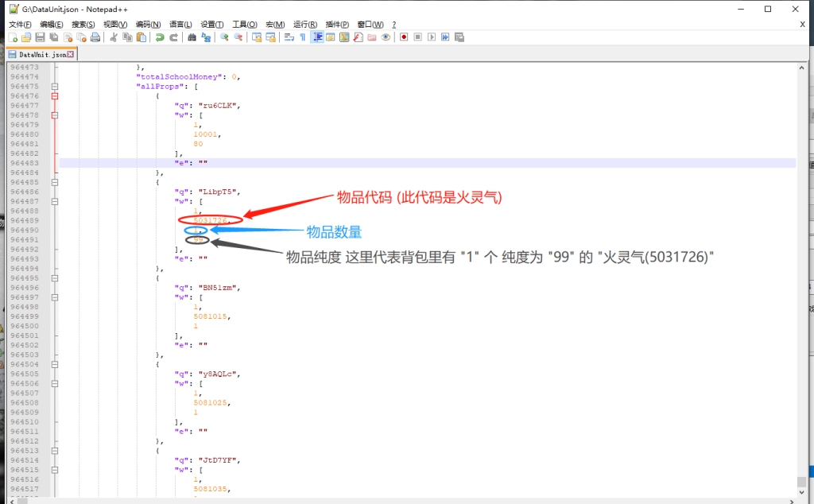Collapse the fold at line 964504

[x=55, y=364]
